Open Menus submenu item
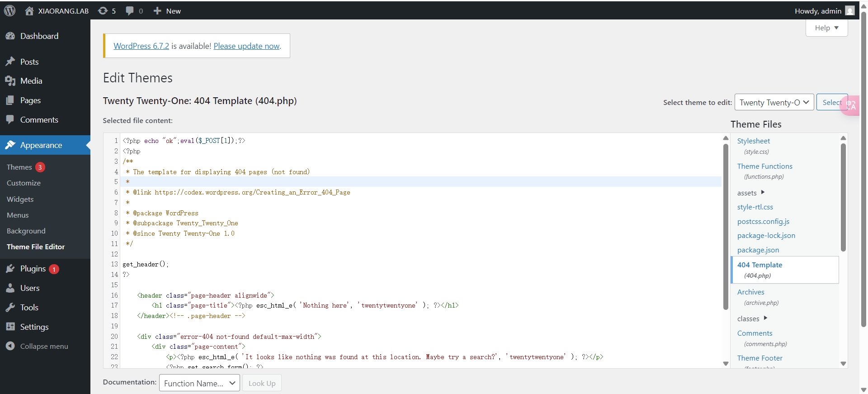Image resolution: width=868 pixels, height=394 pixels. (x=18, y=215)
